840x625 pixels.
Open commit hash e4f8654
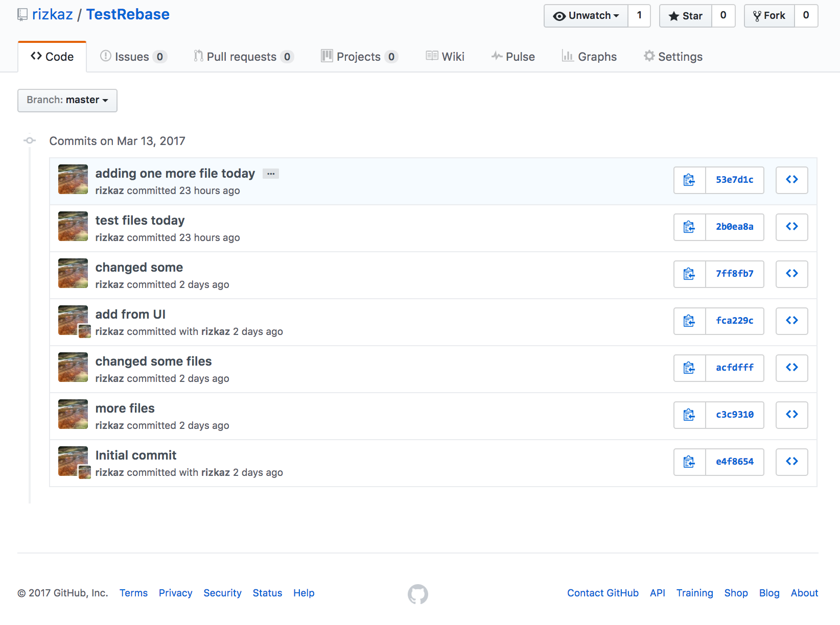pyautogui.click(x=735, y=462)
